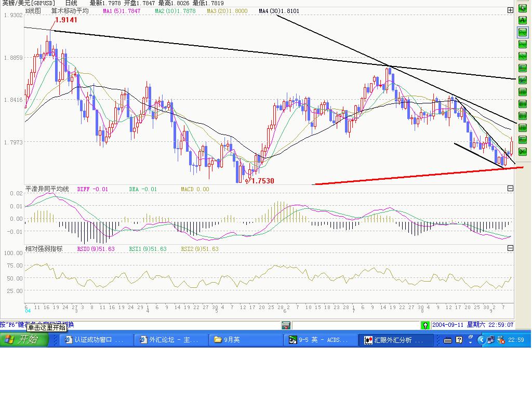The height and width of the screenshot is (399, 532).
Task: Click the 最低1.7819 low price text
Action: click(208, 3)
